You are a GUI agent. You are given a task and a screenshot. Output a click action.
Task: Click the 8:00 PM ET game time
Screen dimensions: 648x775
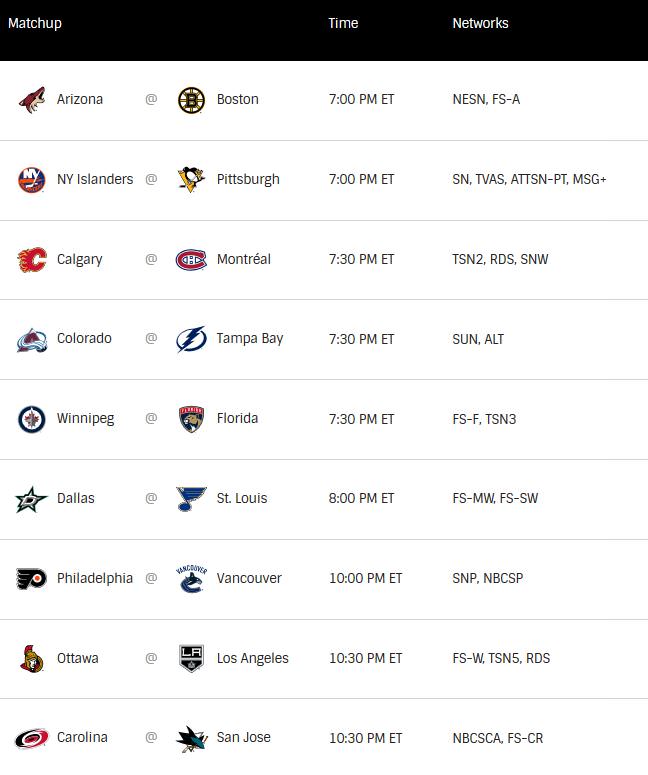pos(361,498)
